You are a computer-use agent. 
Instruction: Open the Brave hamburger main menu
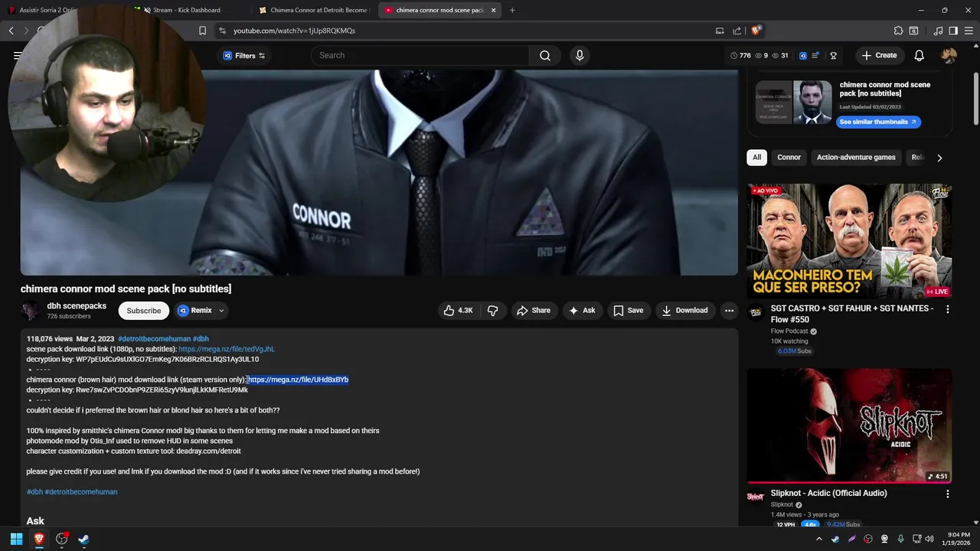[969, 31]
